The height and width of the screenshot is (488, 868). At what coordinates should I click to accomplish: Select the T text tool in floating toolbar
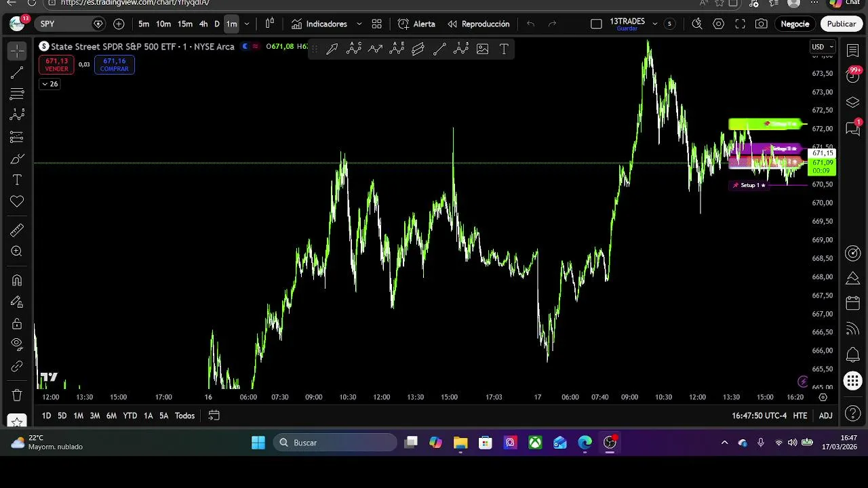click(504, 49)
